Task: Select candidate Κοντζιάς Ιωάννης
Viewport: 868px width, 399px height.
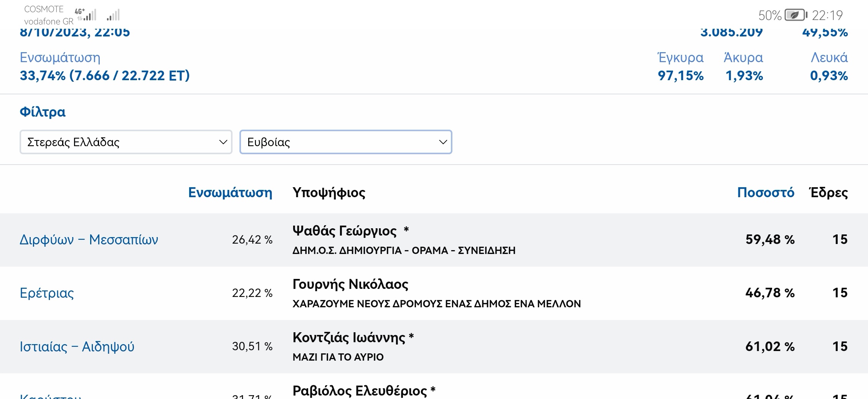Action: pos(348,338)
